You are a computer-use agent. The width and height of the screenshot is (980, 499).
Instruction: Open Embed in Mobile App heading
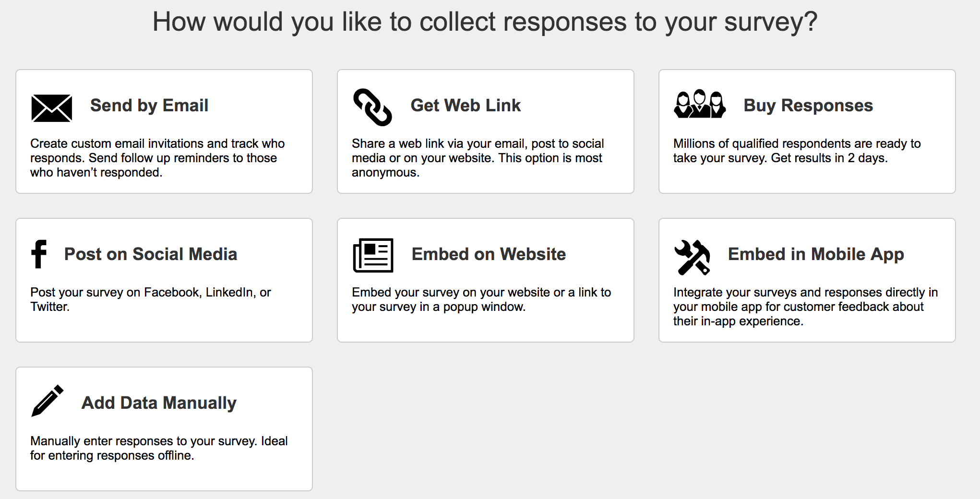816,254
